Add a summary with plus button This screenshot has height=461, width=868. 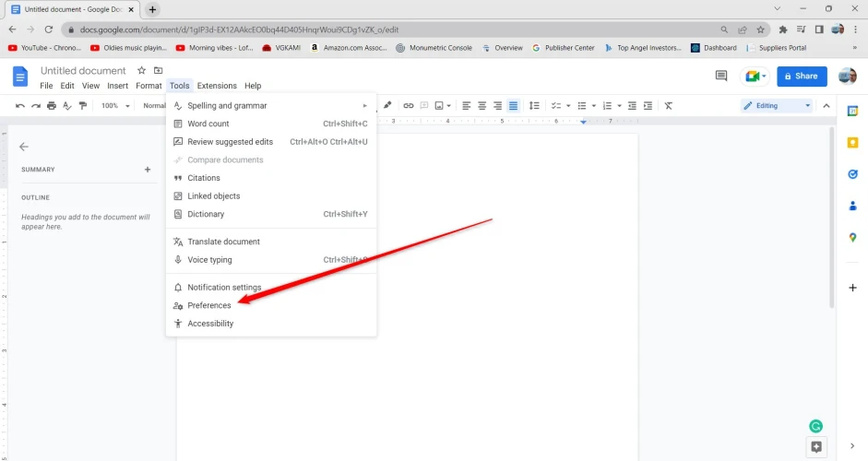(x=147, y=170)
